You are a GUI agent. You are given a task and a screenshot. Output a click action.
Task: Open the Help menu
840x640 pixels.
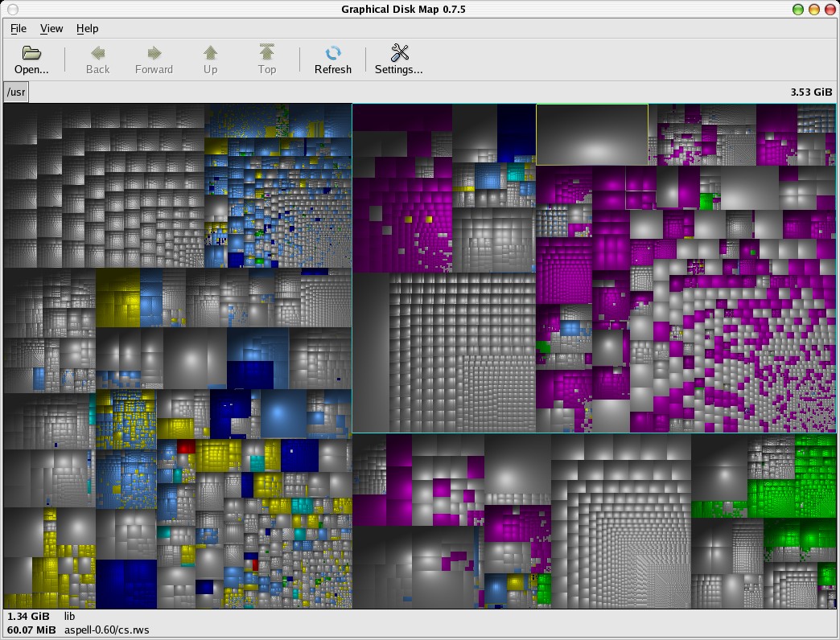88,28
